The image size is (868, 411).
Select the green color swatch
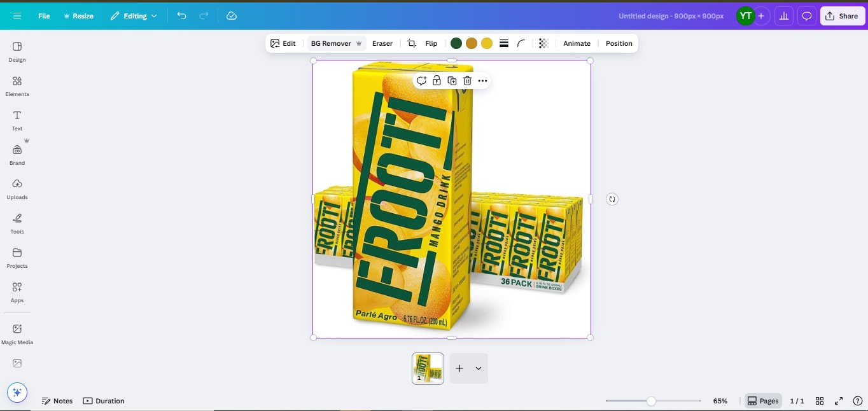[x=456, y=43]
